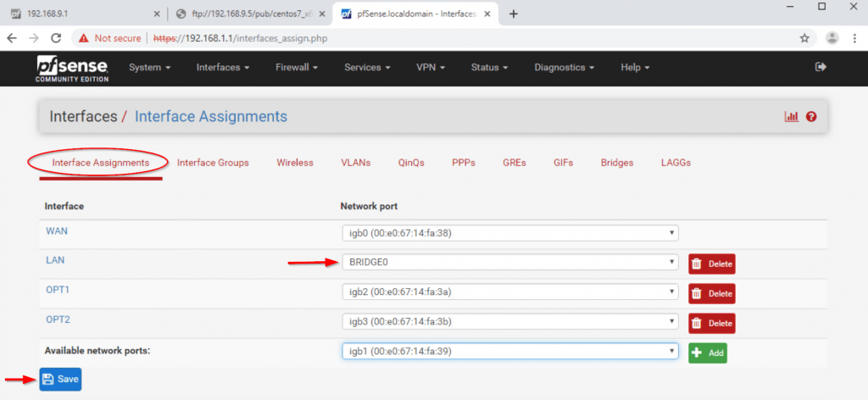Click the logout icon in navbar
The height and width of the screenshot is (400, 868).
(820, 67)
